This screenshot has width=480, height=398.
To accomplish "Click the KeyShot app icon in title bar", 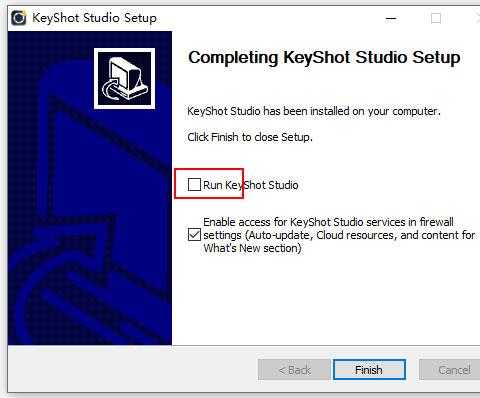I will 19,18.
